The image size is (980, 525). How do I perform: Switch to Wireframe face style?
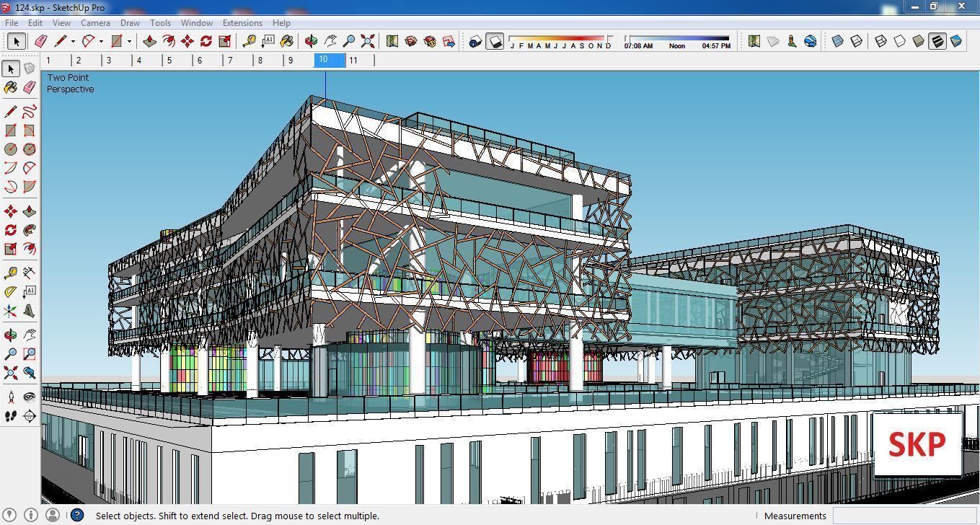[x=881, y=41]
